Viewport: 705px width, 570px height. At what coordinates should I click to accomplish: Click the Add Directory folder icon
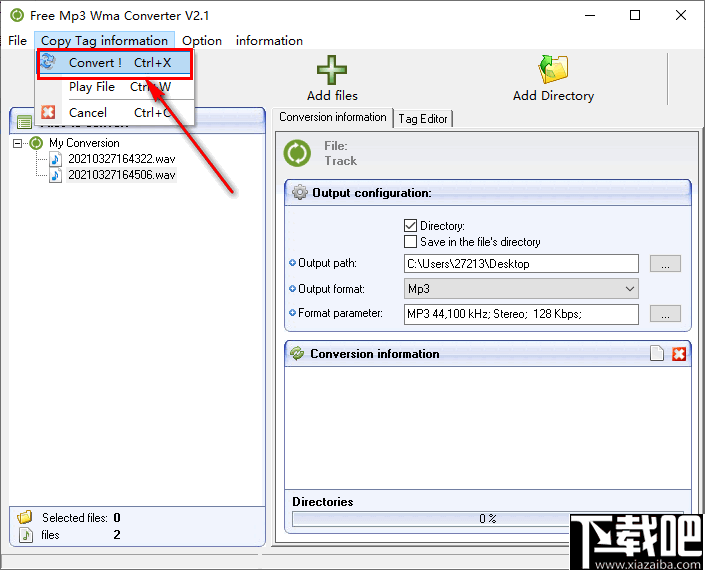click(x=553, y=69)
